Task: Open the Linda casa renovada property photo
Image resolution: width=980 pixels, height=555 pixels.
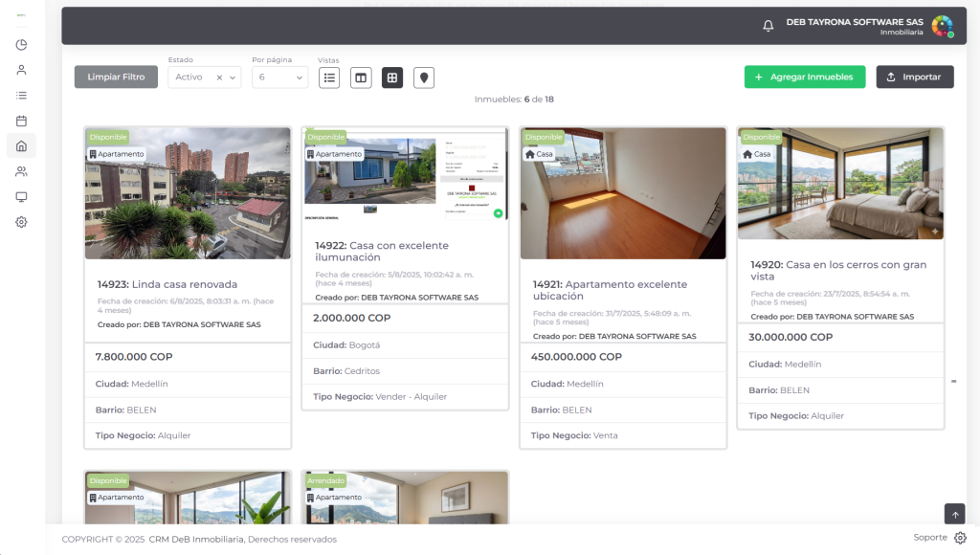Action: click(x=188, y=193)
